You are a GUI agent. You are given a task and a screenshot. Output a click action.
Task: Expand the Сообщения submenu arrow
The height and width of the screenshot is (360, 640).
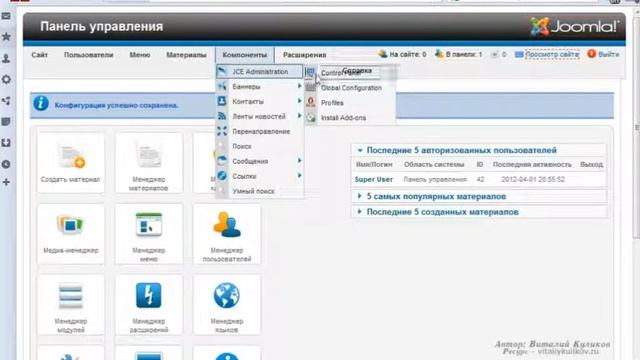click(x=300, y=161)
